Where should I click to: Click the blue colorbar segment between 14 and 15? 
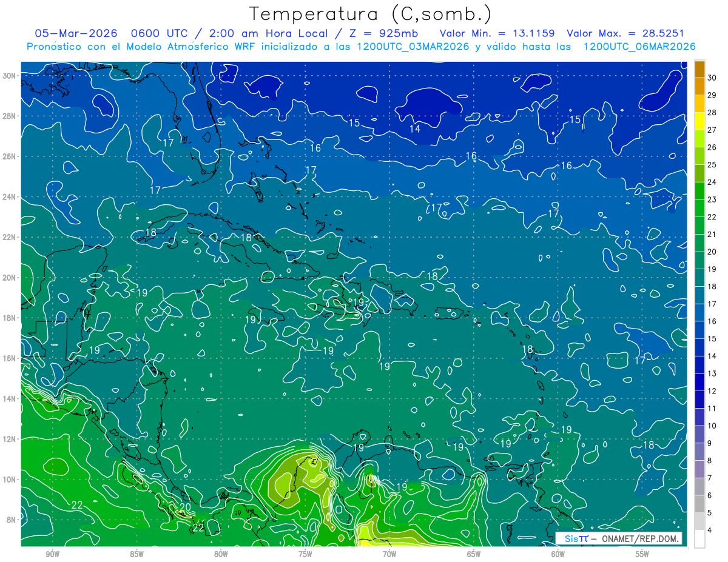click(x=699, y=347)
